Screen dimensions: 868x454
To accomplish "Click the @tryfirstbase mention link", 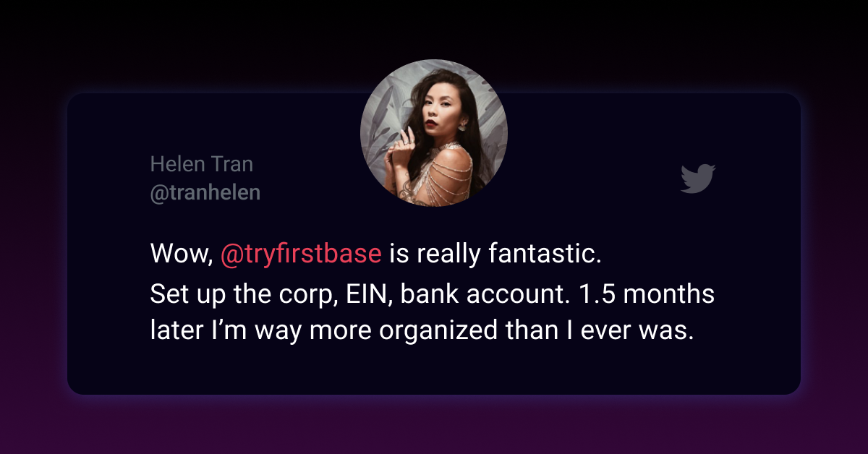I will [301, 254].
